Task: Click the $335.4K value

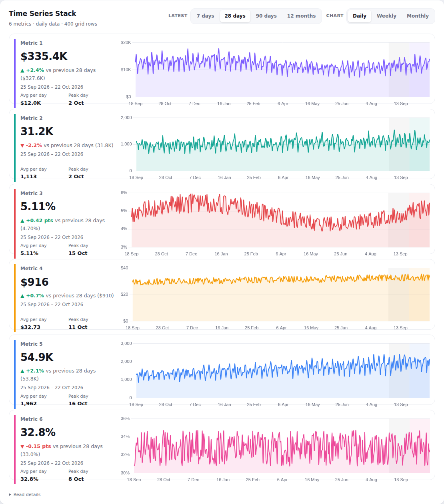Action: (44, 56)
